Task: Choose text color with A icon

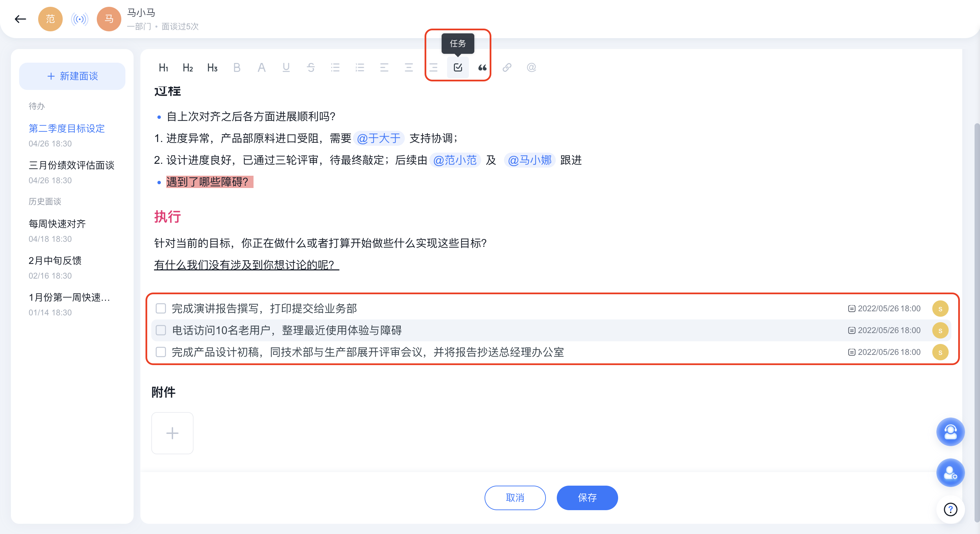Action: click(x=261, y=68)
